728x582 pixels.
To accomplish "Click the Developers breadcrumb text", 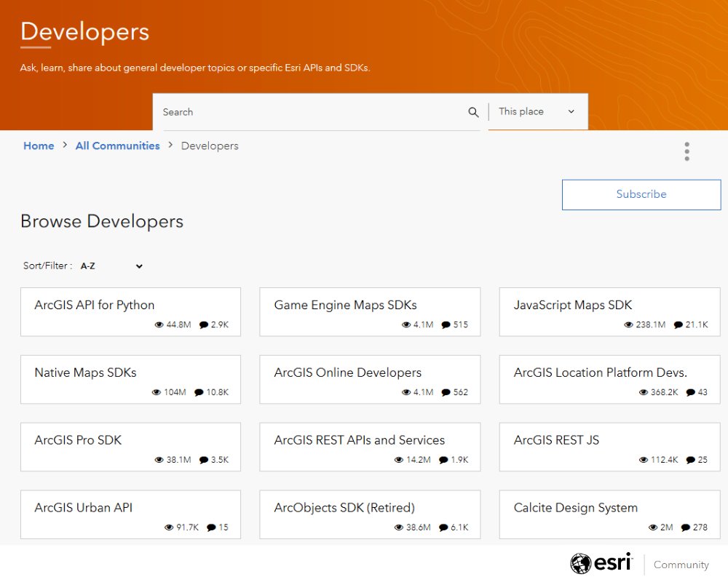I will point(210,145).
